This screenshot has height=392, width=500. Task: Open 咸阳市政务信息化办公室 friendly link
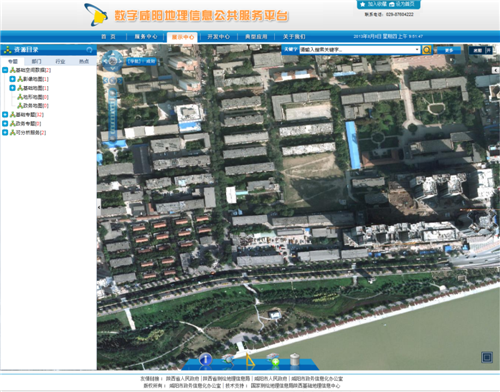tap(317, 379)
